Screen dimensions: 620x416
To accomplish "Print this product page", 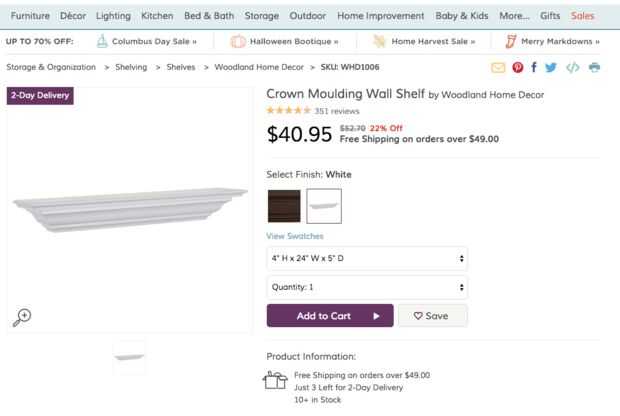I will (595, 67).
